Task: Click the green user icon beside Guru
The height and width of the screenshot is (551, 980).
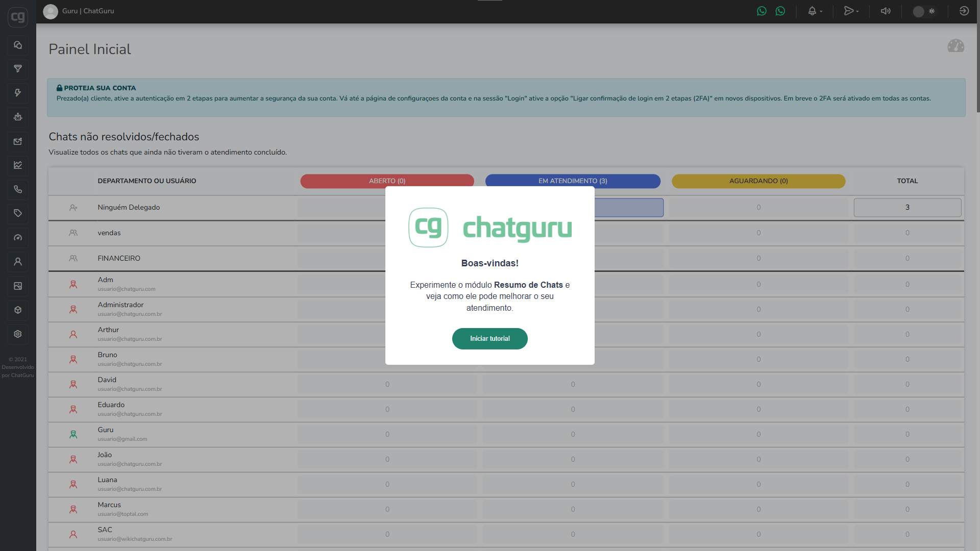Action: [x=73, y=435]
